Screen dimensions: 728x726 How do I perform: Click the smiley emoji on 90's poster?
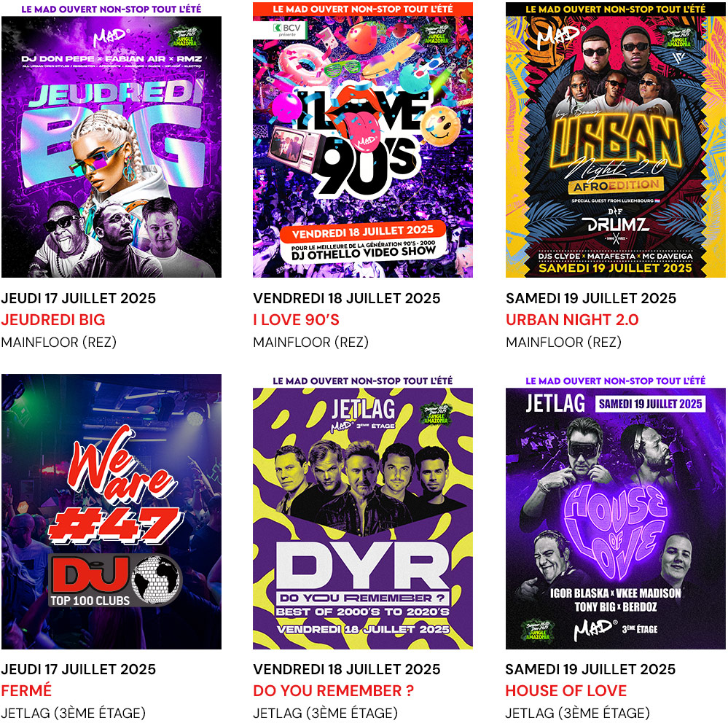(440, 126)
